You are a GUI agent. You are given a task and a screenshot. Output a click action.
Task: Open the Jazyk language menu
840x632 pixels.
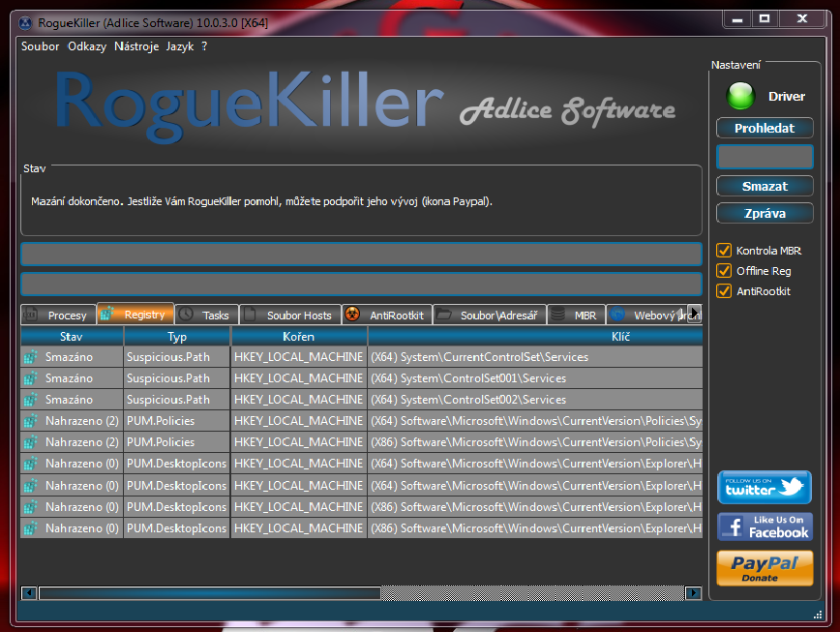click(179, 46)
